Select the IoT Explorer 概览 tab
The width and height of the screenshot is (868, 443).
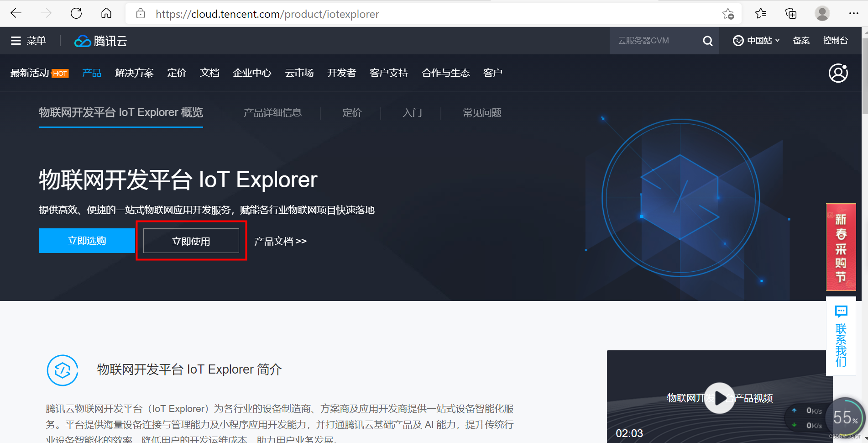coord(121,113)
